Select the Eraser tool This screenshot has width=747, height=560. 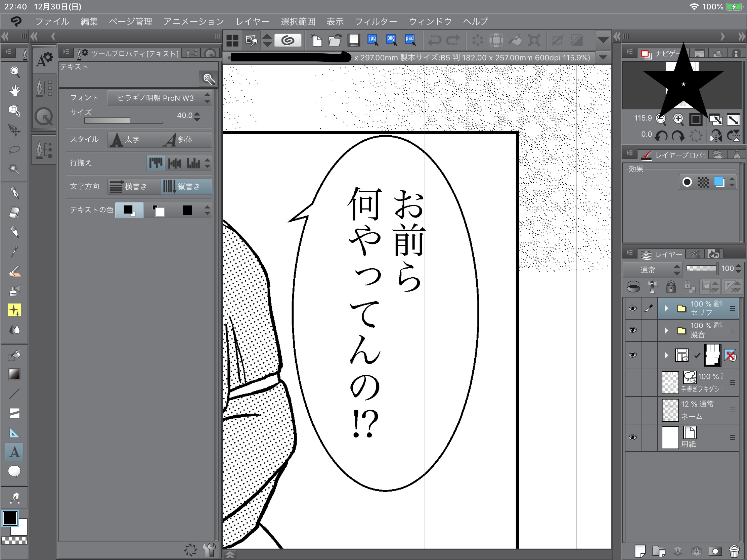coord(14,213)
